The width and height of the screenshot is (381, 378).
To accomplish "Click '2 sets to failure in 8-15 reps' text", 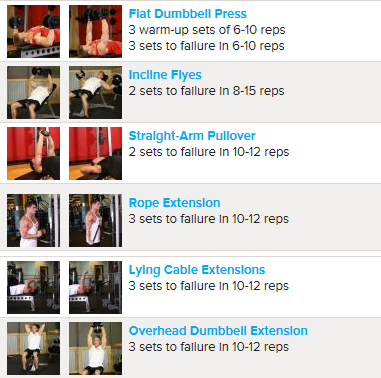I will click(x=206, y=91).
